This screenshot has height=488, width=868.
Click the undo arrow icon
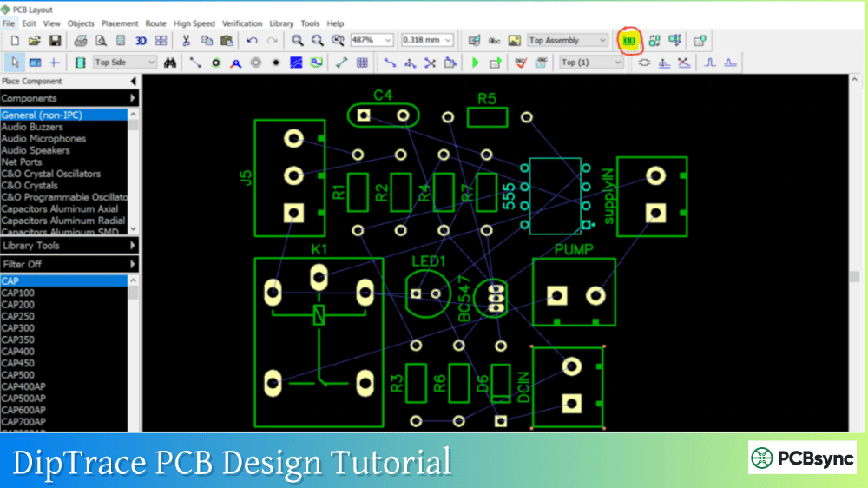coord(252,41)
